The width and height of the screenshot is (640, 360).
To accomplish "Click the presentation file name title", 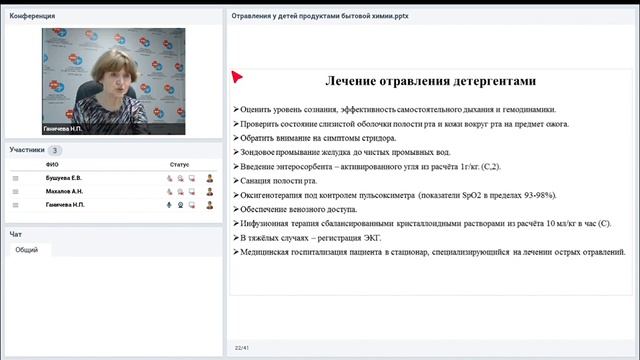I will pos(320,16).
